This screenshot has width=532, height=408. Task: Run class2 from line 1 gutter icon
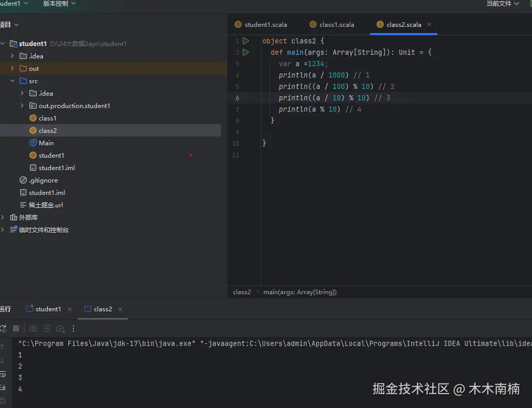[246, 41]
